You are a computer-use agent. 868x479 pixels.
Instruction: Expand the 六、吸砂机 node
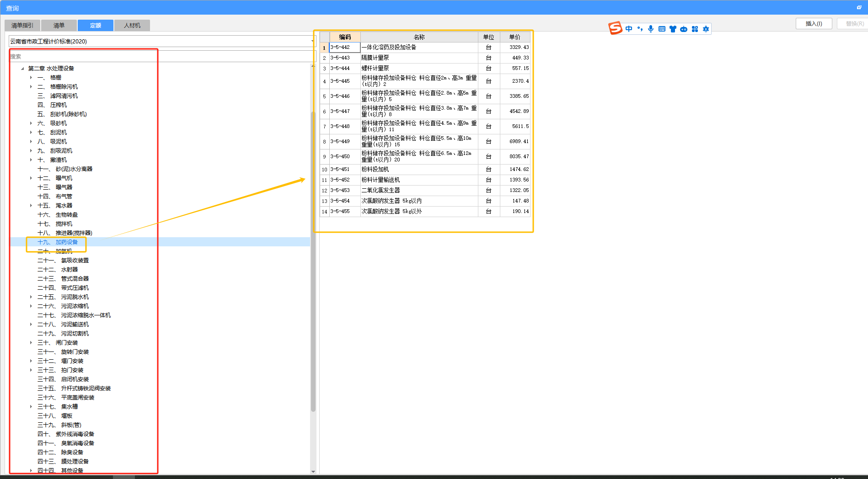pos(31,123)
